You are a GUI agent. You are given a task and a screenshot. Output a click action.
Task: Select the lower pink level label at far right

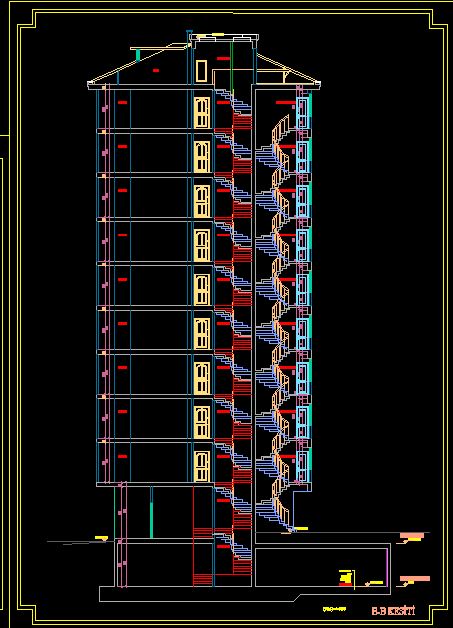415,579
